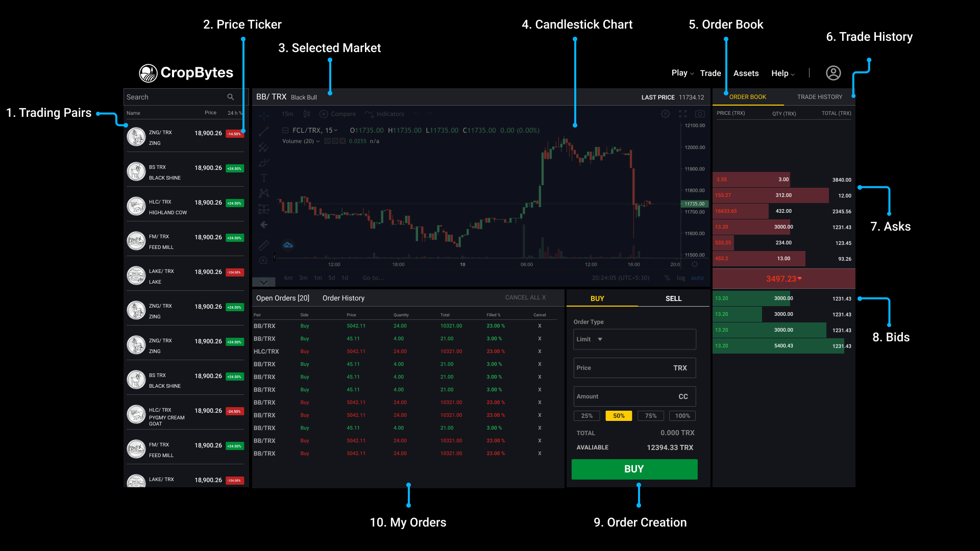The image size is (980, 551).
Task: Click the CropBytes logo
Action: click(186, 73)
